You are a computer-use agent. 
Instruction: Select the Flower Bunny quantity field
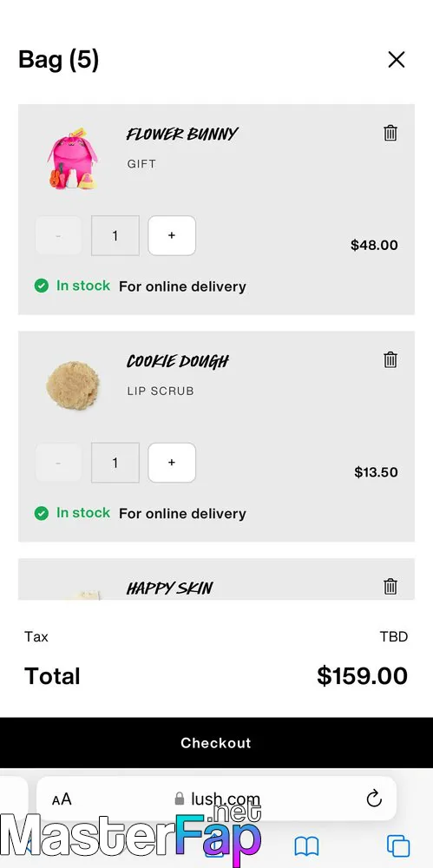(115, 236)
